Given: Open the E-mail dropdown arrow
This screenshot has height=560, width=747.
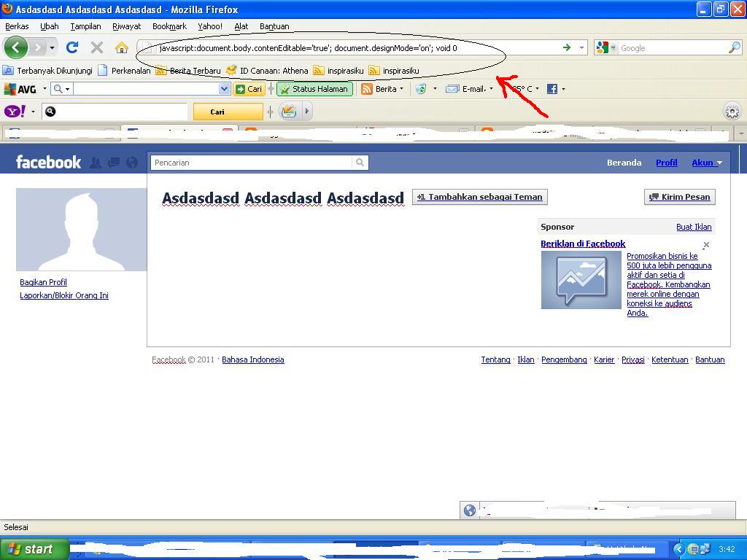Looking at the screenshot, I should point(491,88).
